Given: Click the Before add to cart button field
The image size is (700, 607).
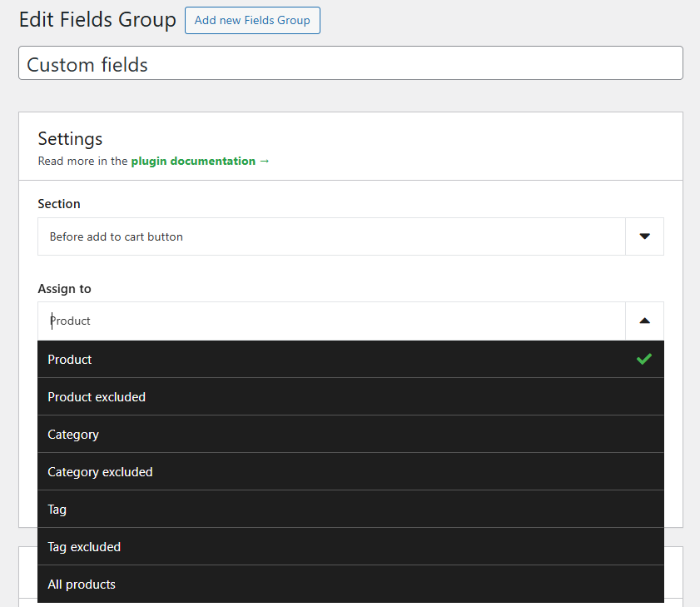Looking at the screenshot, I should [x=331, y=236].
